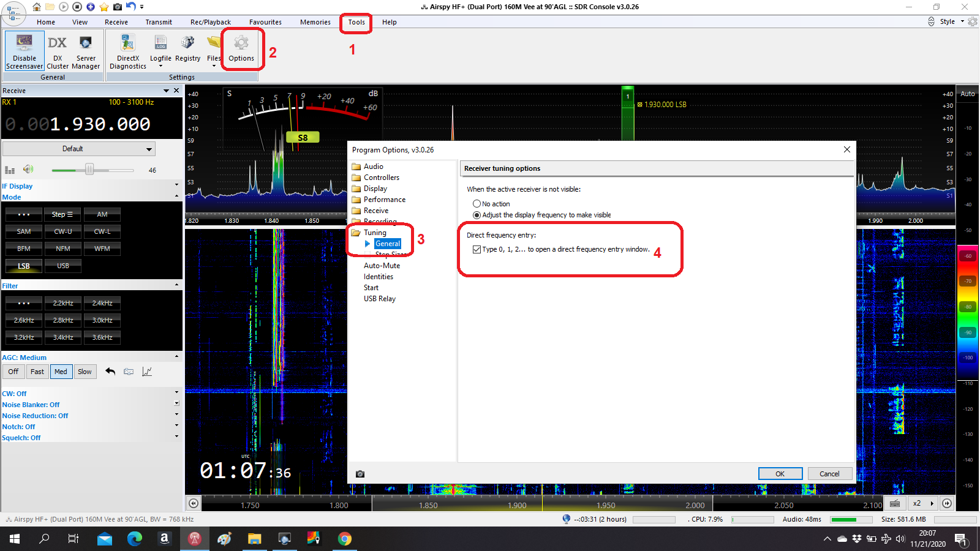Viewport: 980px width, 551px height.
Task: Open the Tools ribbon tab
Action: (356, 22)
